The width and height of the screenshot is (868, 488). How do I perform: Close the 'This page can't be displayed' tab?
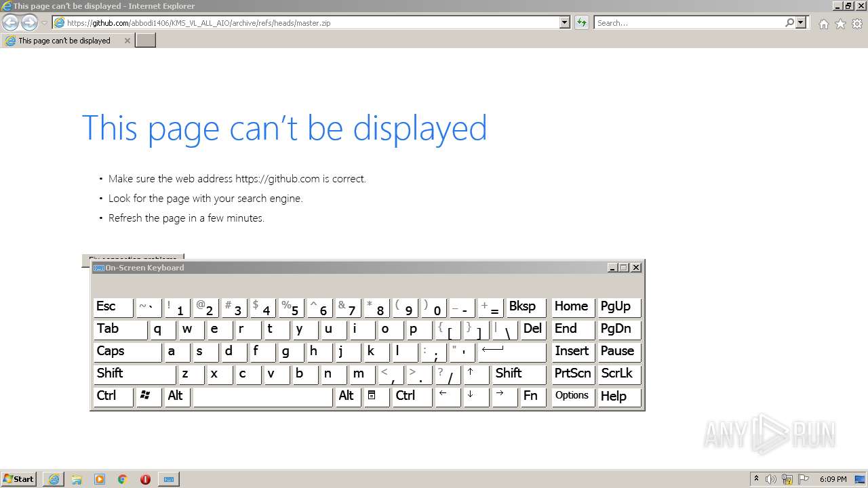click(x=127, y=41)
